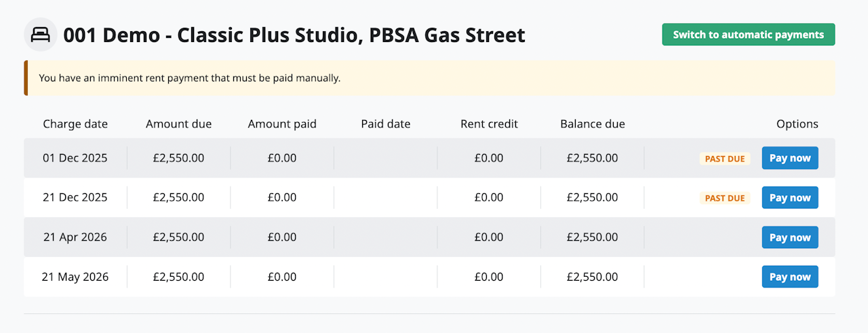Click the PAST DUE badge for 21 Dec 2025
This screenshot has width=868, height=333.
coord(724,198)
